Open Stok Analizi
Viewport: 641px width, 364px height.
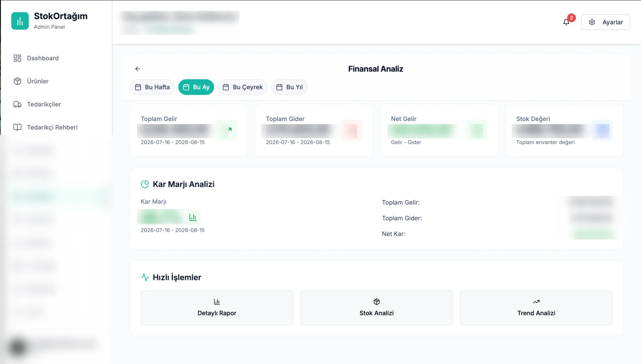(x=377, y=308)
